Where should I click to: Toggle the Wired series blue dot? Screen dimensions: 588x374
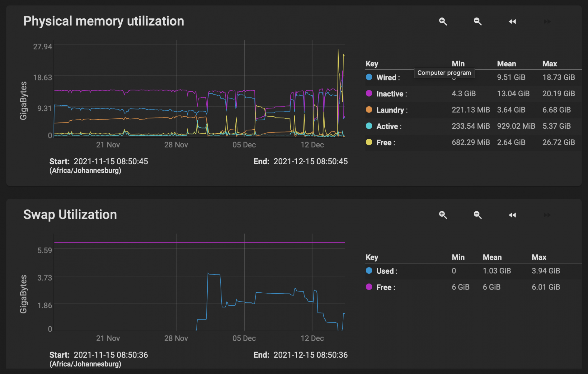coord(369,77)
